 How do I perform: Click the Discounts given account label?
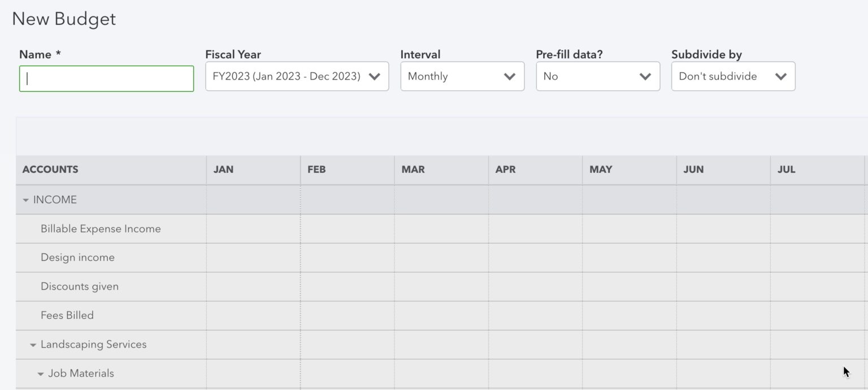(80, 286)
